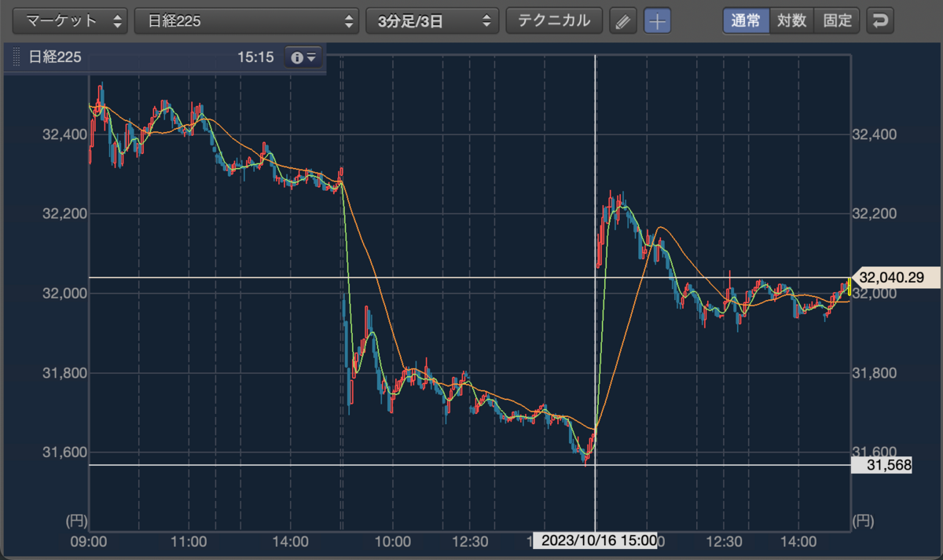Switch scale to 通常 mode
Image resolution: width=943 pixels, height=560 pixels.
(x=746, y=21)
